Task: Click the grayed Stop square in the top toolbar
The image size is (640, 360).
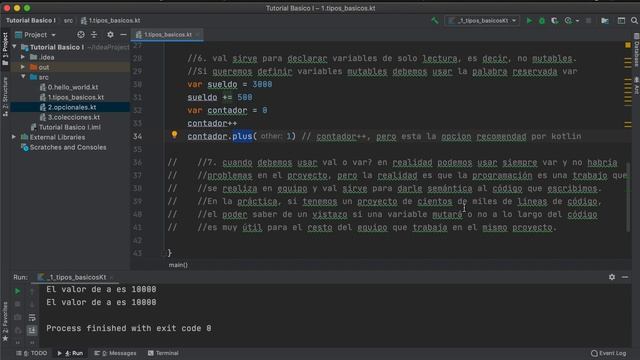Action: (588, 20)
